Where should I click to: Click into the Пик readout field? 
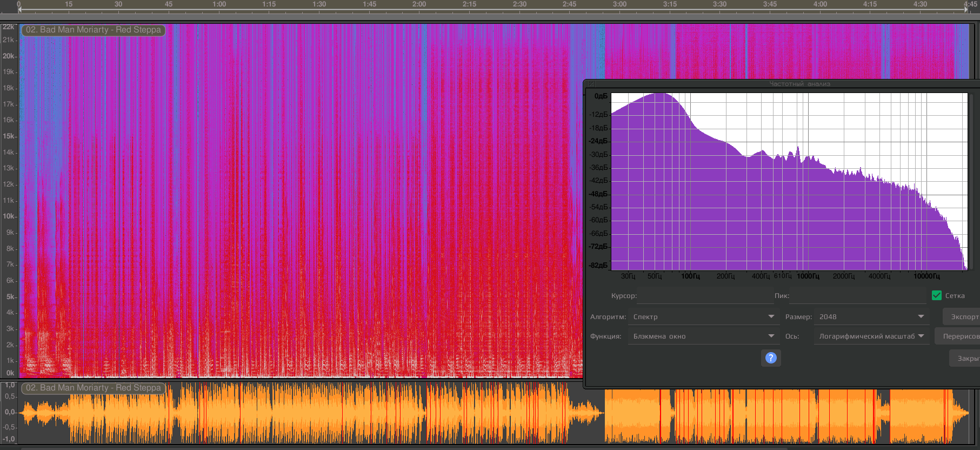(858, 296)
